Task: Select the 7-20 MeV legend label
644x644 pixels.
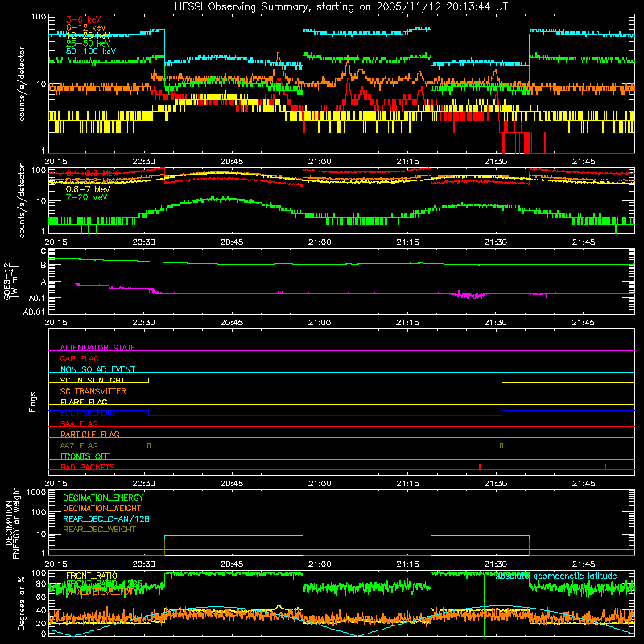Action: (86, 197)
